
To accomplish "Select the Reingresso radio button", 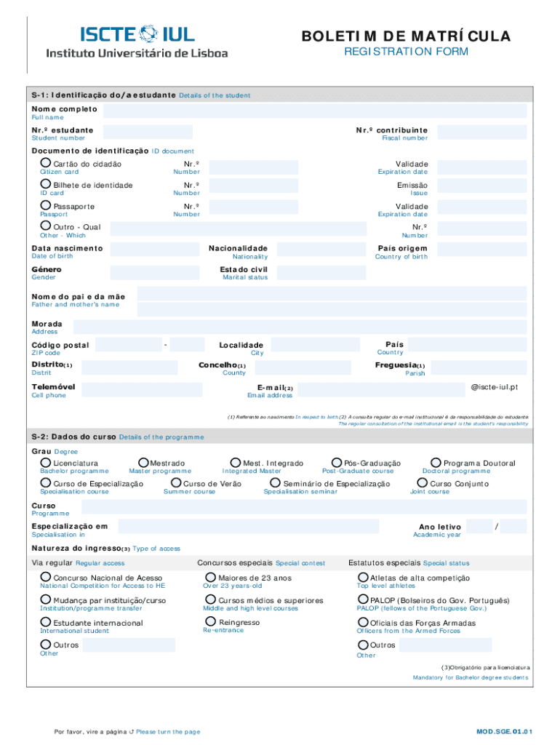I will [211, 621].
